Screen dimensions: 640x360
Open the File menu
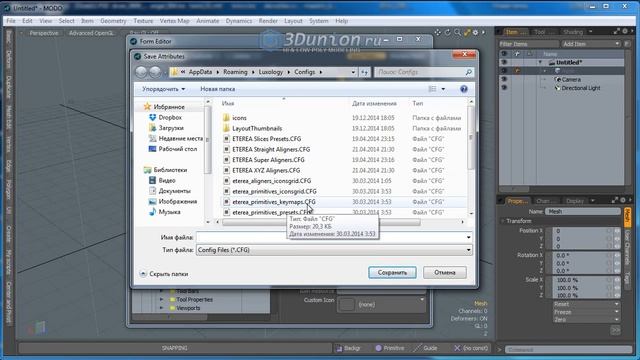(11, 21)
